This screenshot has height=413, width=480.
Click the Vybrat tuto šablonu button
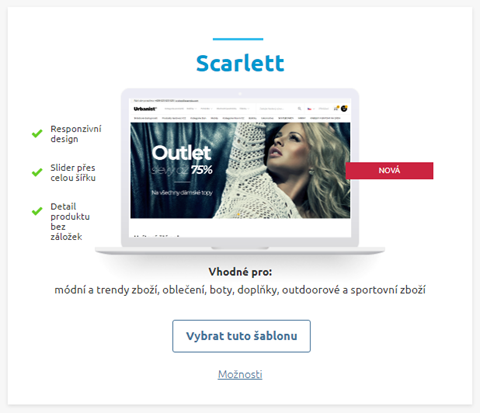point(241,336)
